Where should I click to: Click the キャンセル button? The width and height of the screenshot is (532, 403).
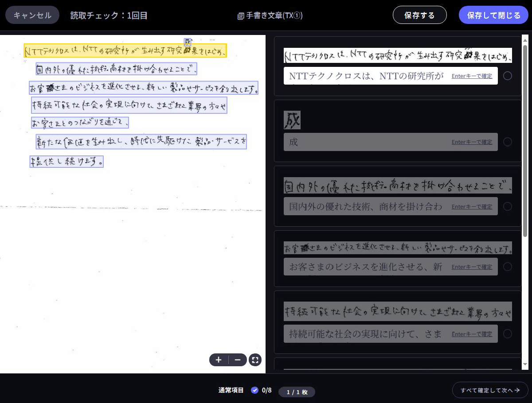click(32, 15)
